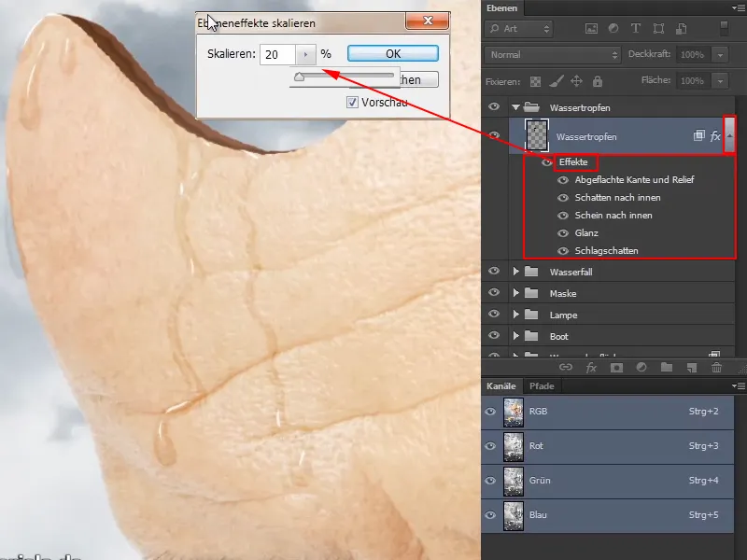This screenshot has height=560, width=747.
Task: Hide the Wassertropfen group
Action: point(494,106)
